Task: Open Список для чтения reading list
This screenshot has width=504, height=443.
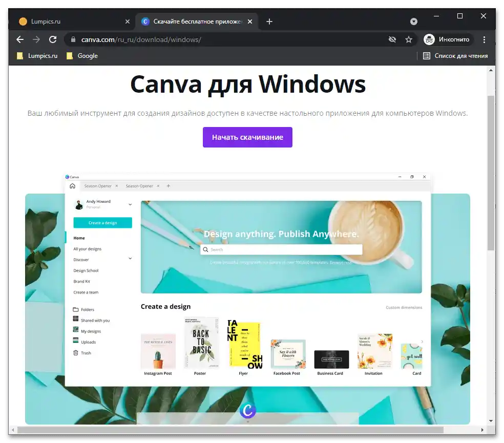Action: pos(455,56)
